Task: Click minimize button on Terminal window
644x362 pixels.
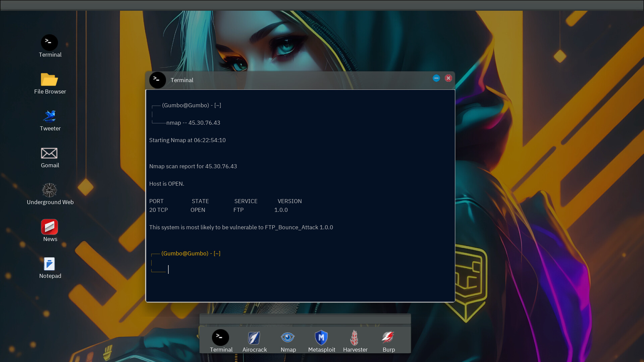Action: (x=436, y=78)
